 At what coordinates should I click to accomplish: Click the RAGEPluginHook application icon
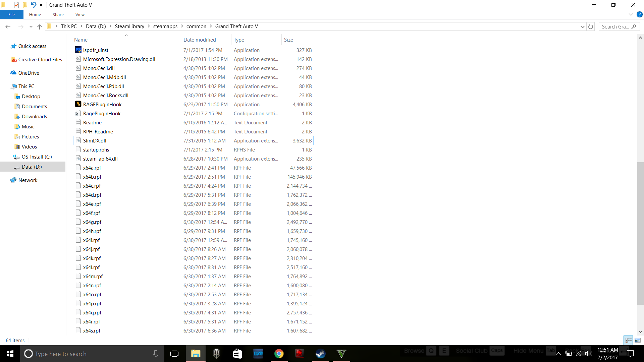click(78, 104)
